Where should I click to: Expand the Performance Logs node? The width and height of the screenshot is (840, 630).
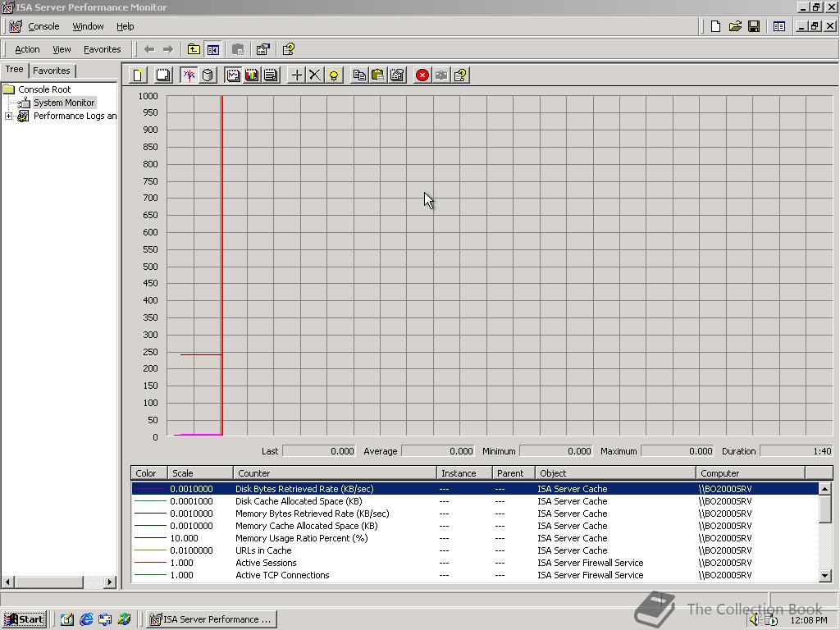(x=8, y=116)
